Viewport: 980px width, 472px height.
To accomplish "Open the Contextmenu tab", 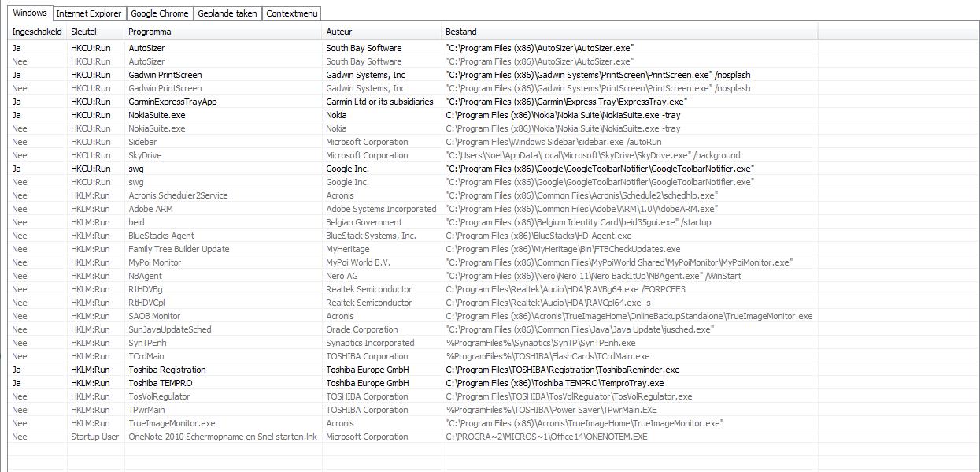I will (x=291, y=13).
